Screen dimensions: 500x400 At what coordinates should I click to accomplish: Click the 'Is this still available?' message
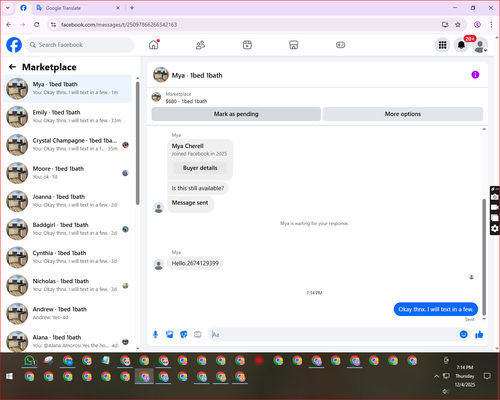[198, 188]
